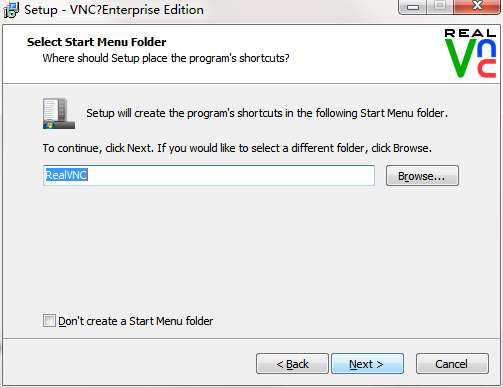Viewport: 503px width, 388px height.
Task: Go back with the Back button
Action: click(x=292, y=364)
